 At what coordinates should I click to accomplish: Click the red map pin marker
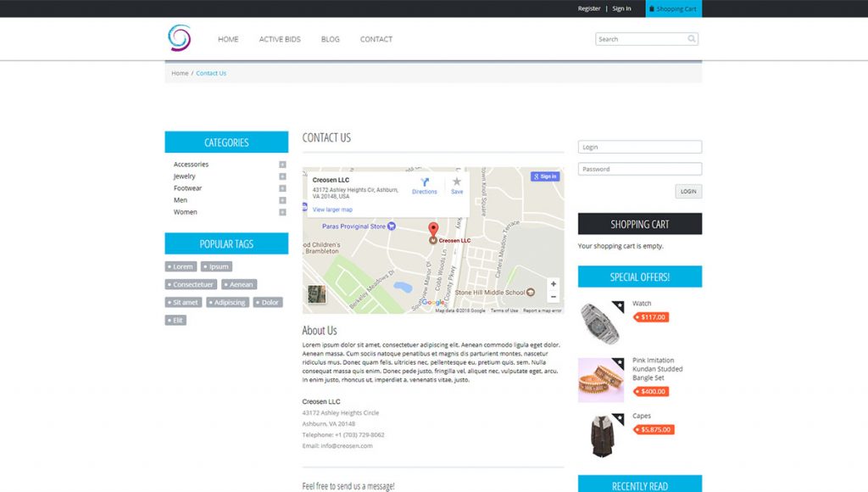coord(433,230)
